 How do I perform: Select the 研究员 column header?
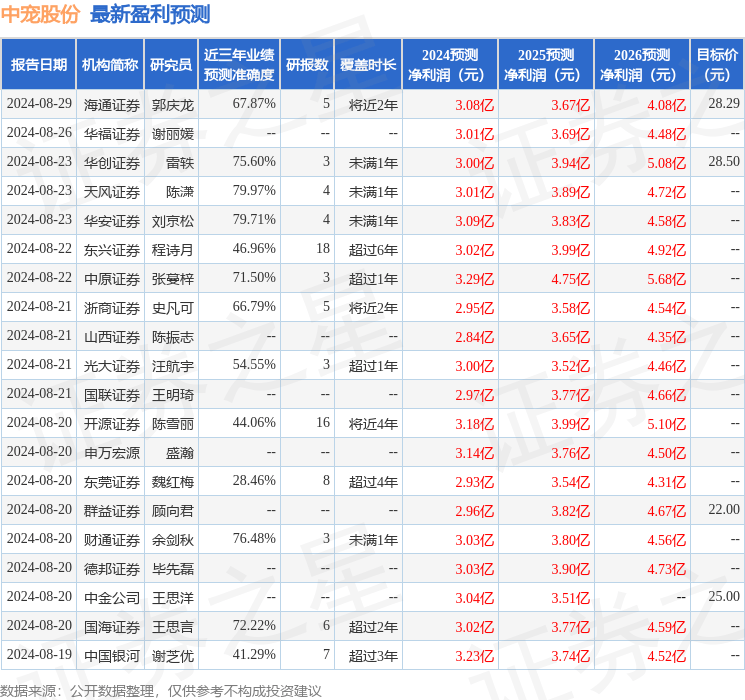171,65
